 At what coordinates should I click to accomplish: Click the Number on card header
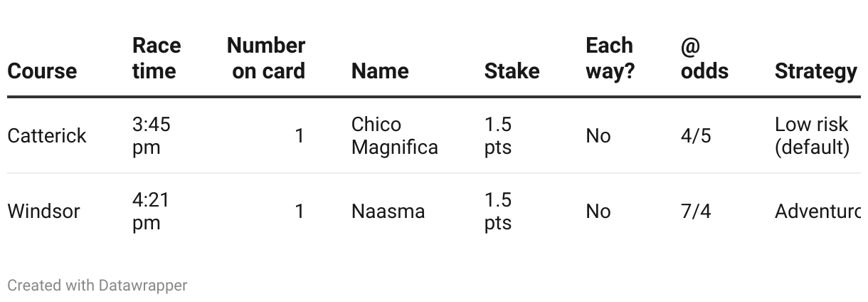pos(266,58)
